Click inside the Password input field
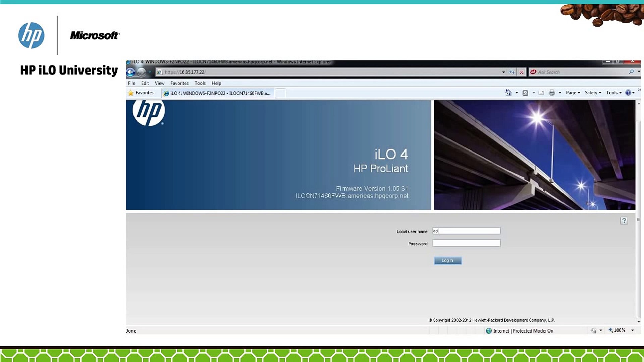The image size is (644, 362). pyautogui.click(x=466, y=243)
